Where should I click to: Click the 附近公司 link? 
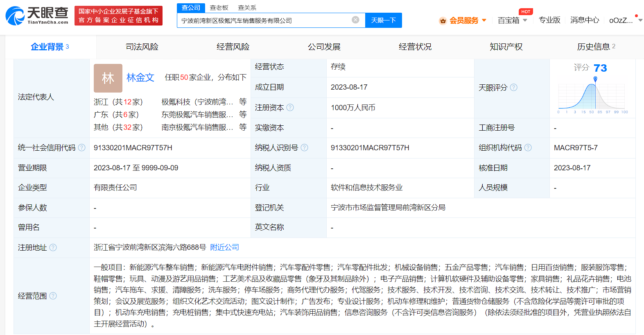pos(224,247)
